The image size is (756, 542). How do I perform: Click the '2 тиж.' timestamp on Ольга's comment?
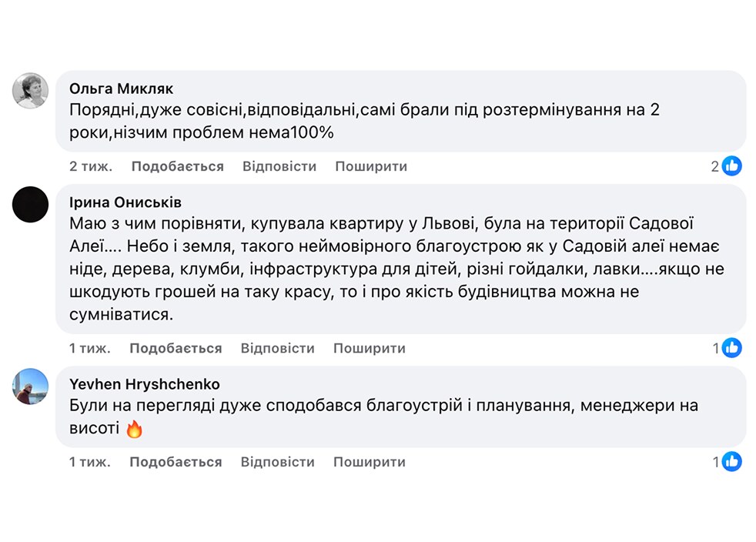[91, 166]
